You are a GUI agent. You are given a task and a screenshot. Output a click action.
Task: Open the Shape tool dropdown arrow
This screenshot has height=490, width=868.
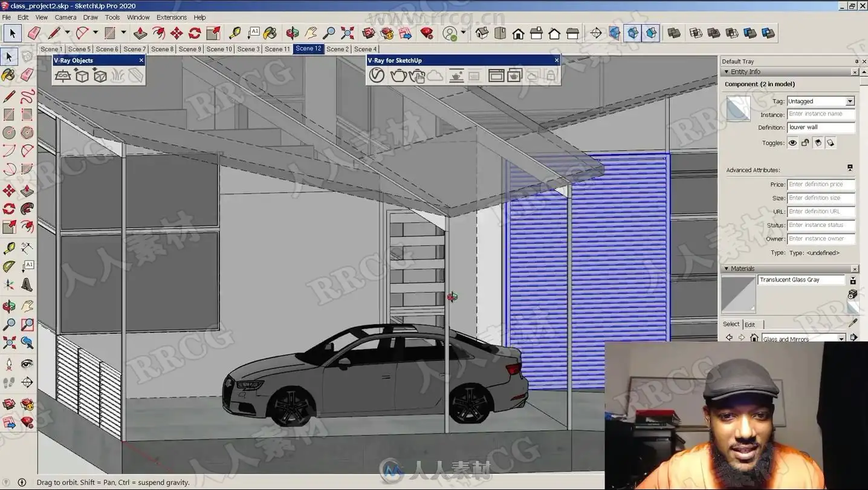[123, 33]
